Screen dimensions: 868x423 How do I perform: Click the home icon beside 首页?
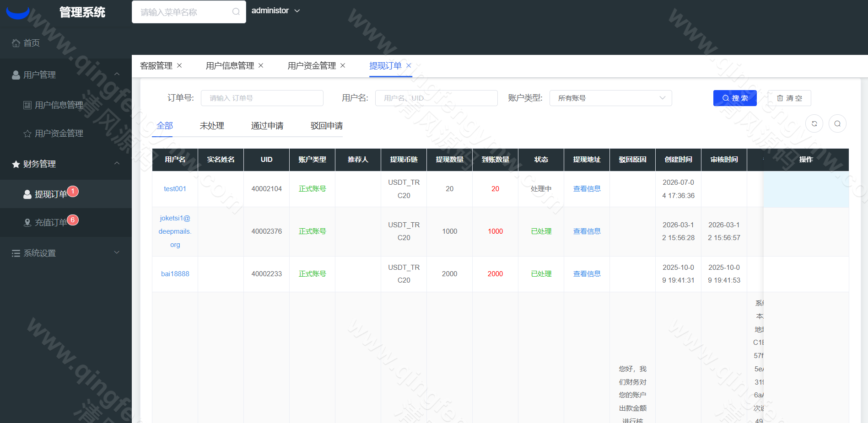pyautogui.click(x=16, y=43)
